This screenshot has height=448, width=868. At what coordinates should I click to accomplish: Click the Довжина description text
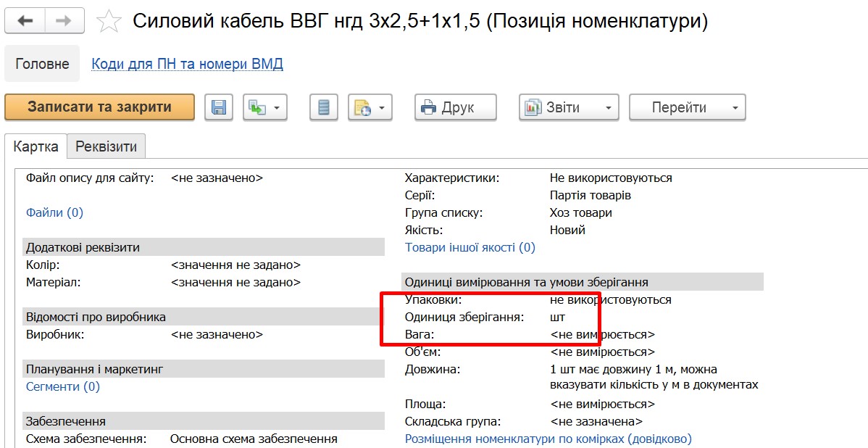(x=654, y=376)
